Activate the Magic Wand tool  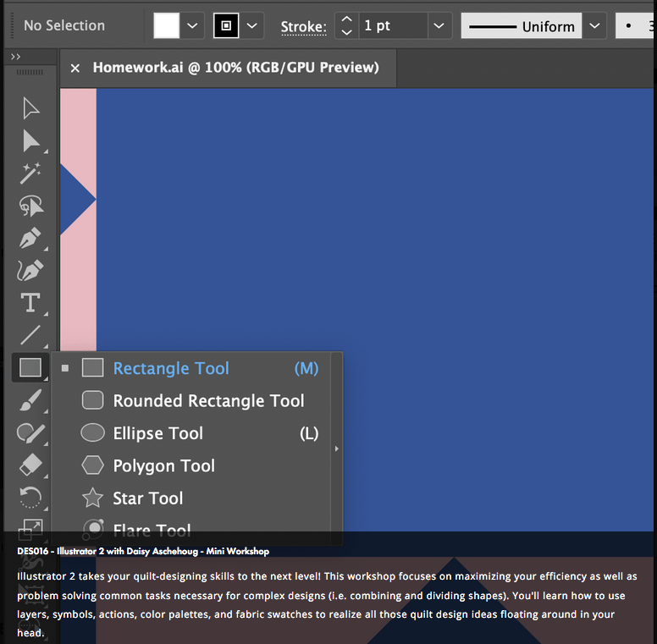point(30,173)
